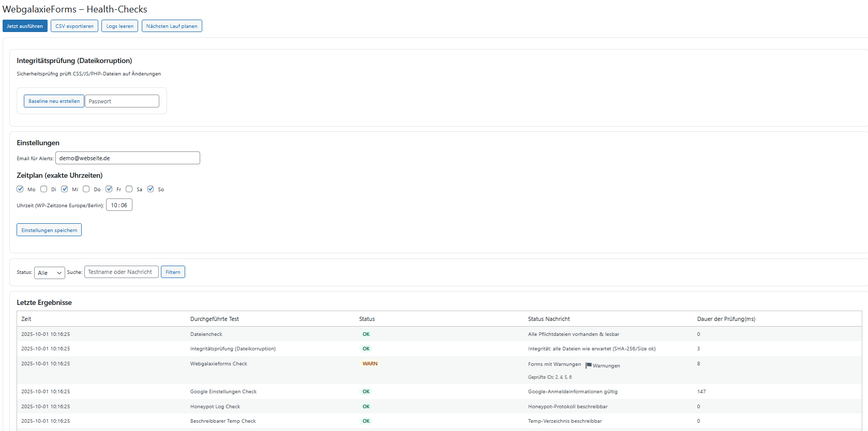Focus the Passwort input field

122,101
